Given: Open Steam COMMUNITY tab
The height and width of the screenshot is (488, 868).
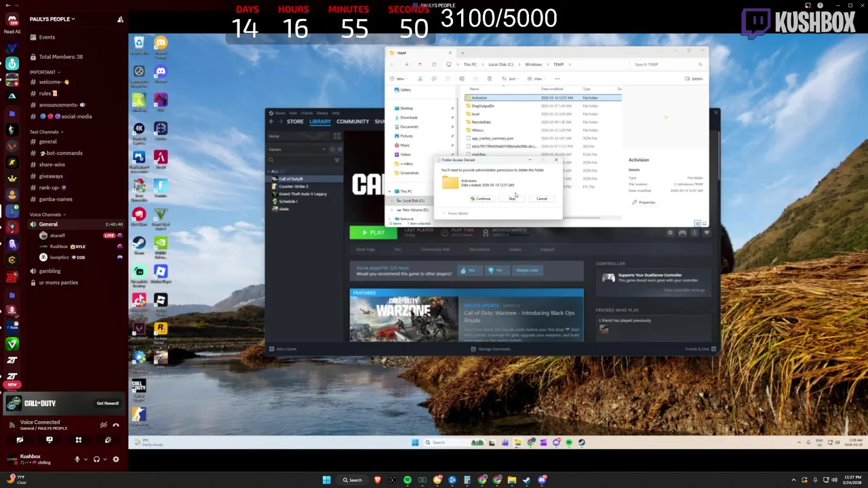Looking at the screenshot, I should 353,121.
